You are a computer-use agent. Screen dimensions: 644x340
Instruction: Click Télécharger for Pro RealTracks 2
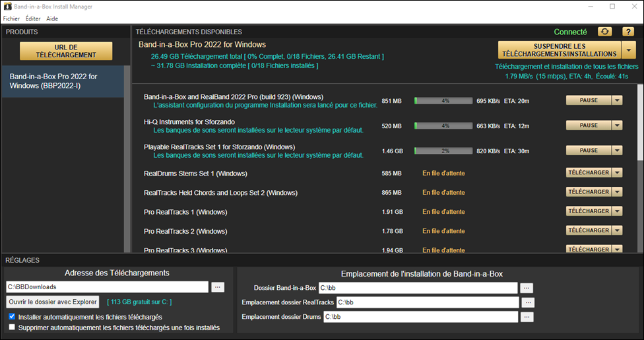coord(589,230)
